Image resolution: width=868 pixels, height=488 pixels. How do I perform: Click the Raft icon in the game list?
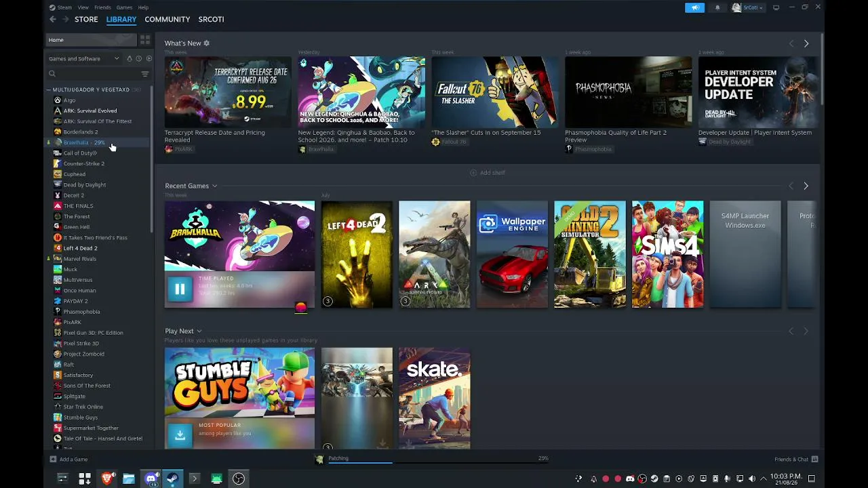click(58, 365)
